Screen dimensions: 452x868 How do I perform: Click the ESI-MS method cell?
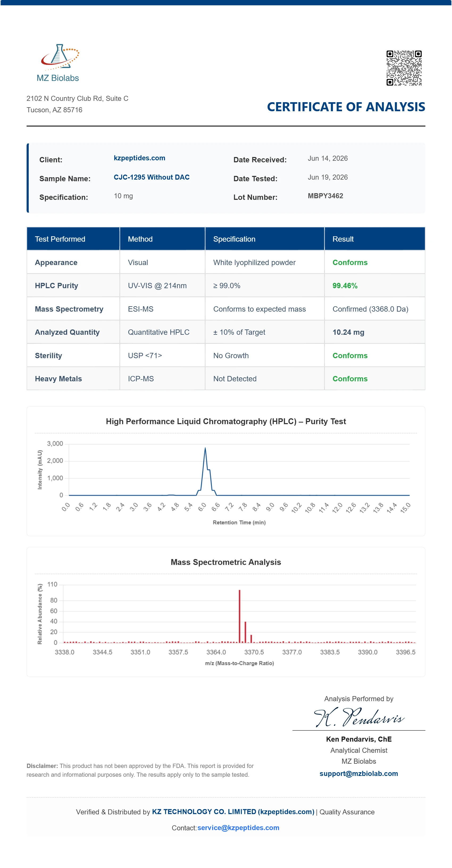(x=140, y=309)
